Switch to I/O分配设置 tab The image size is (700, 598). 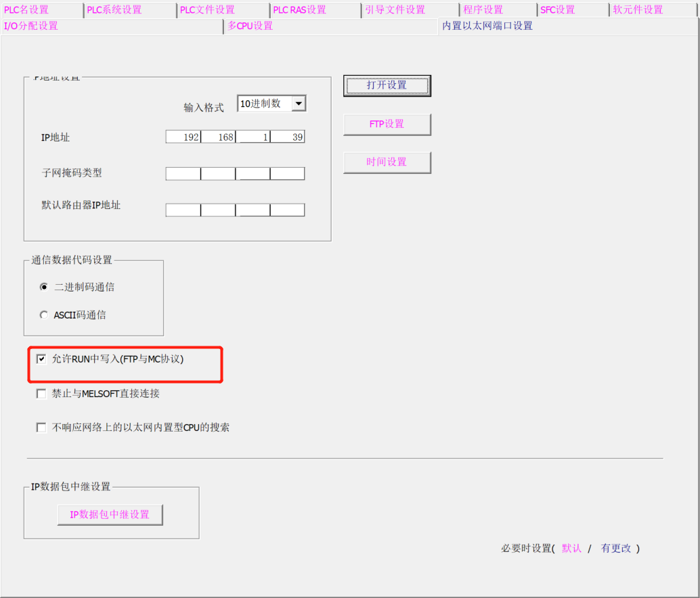(32, 26)
